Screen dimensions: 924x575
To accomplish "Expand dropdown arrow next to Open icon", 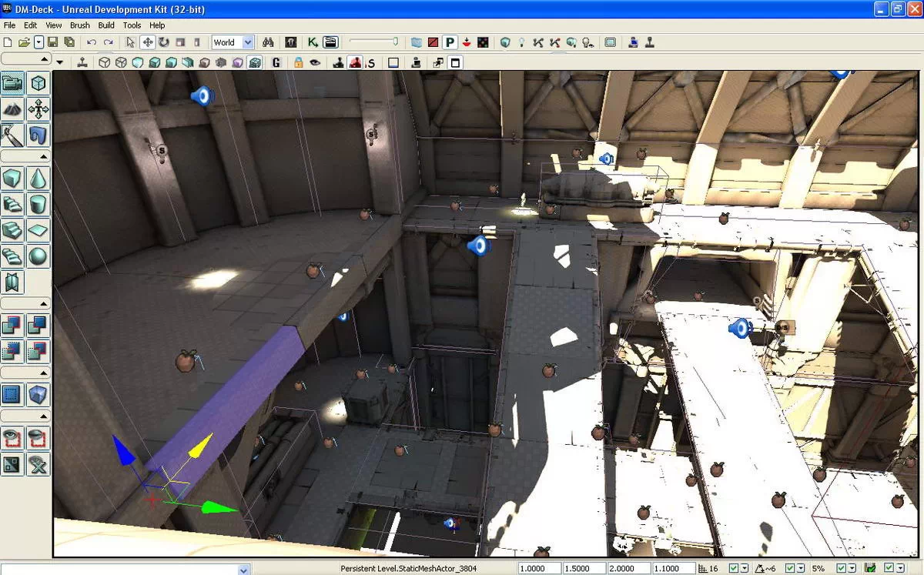I will click(39, 42).
